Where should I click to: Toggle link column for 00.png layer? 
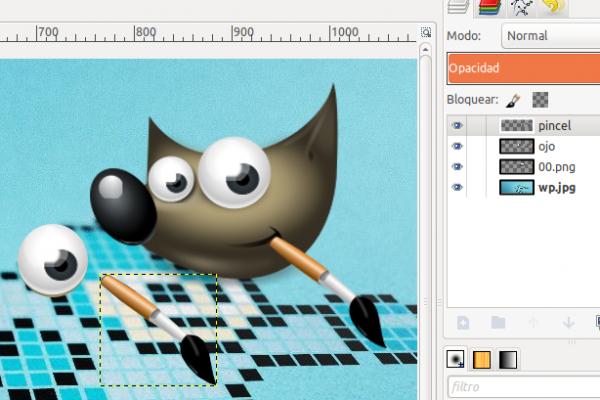pyautogui.click(x=477, y=167)
